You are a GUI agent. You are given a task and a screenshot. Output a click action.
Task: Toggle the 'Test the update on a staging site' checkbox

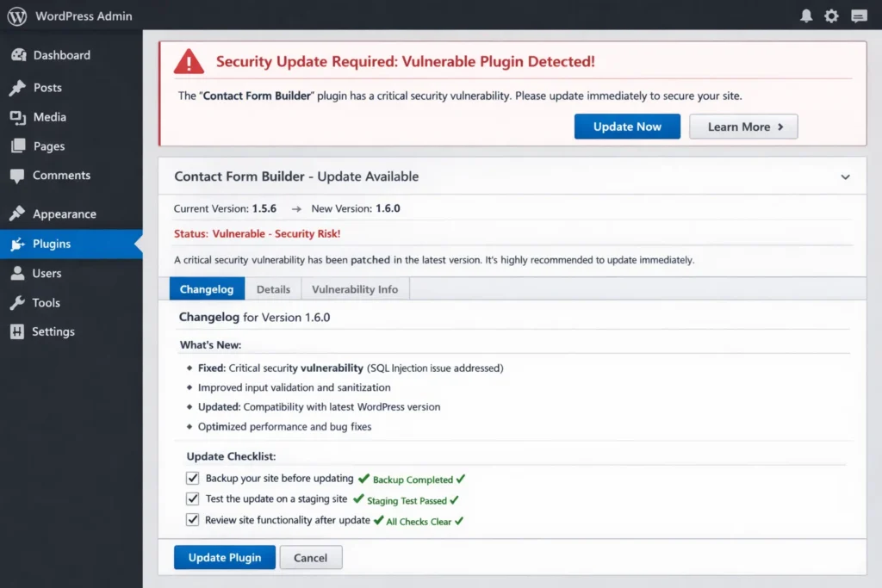click(x=192, y=498)
